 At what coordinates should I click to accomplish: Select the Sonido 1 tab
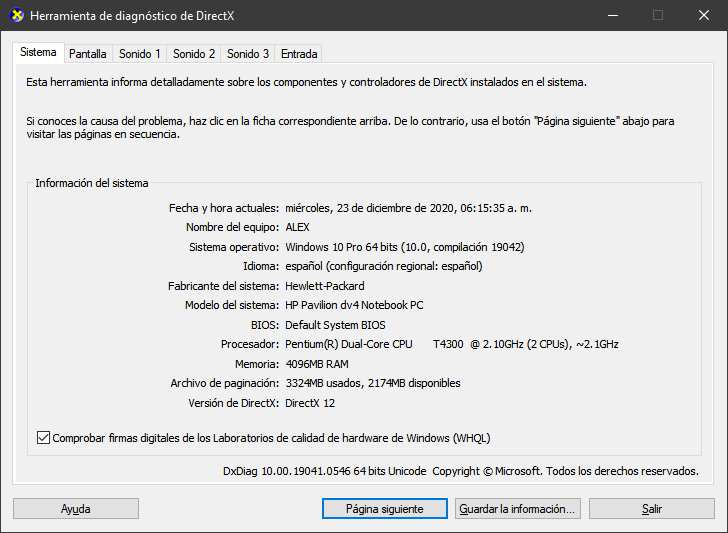coord(140,54)
